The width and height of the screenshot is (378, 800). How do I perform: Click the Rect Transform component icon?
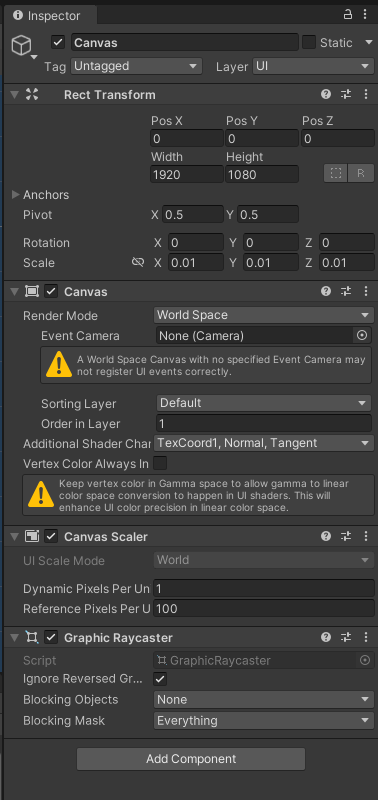(x=32, y=94)
